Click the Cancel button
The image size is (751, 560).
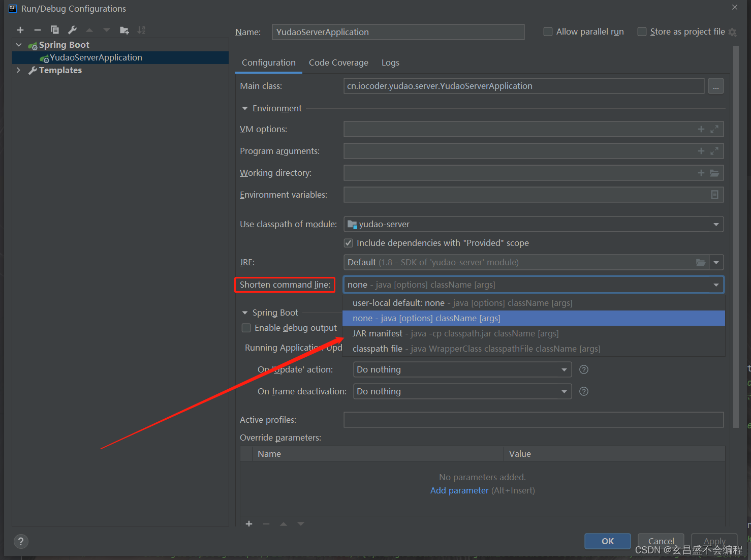(x=661, y=541)
